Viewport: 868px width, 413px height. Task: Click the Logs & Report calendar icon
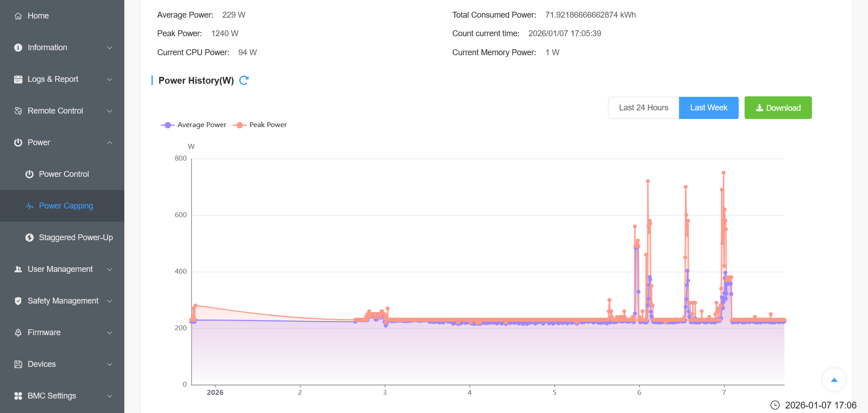point(18,79)
